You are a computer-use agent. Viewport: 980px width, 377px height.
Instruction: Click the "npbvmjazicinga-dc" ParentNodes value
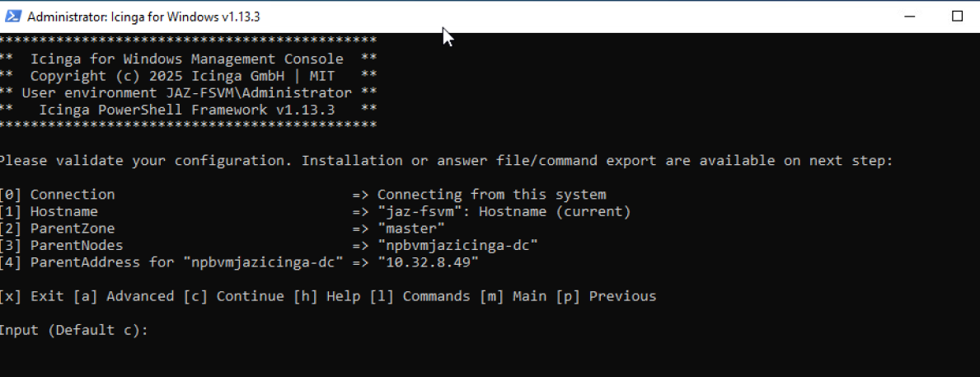coord(457,245)
